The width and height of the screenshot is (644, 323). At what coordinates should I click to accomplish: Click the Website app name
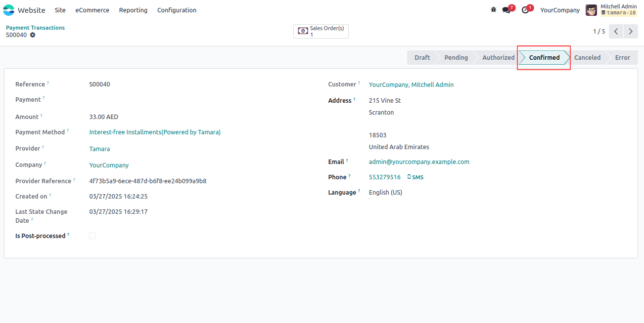pyautogui.click(x=31, y=10)
